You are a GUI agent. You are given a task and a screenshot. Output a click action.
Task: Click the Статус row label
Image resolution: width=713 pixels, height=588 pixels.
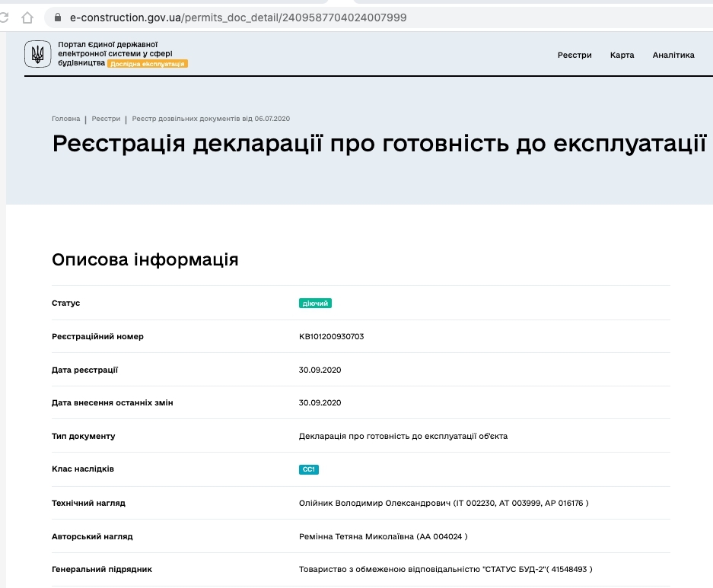click(x=66, y=303)
